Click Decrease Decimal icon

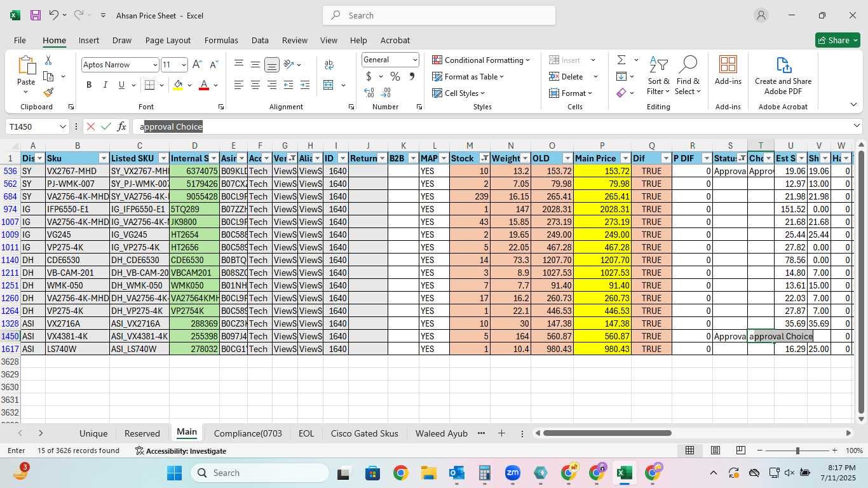pyautogui.click(x=386, y=93)
